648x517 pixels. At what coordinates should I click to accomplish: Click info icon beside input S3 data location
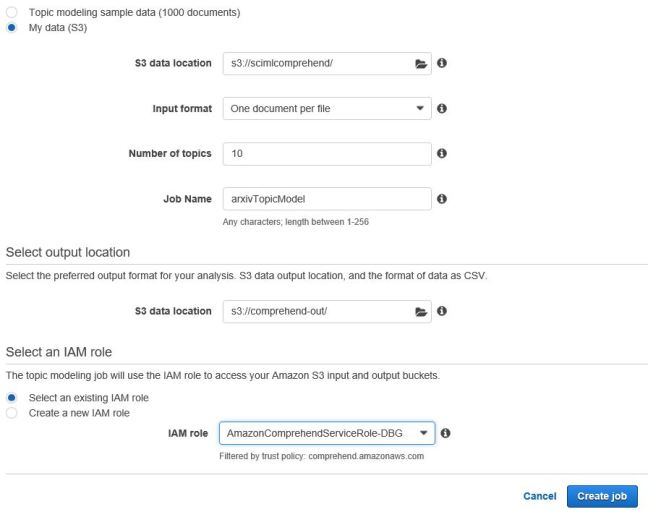click(442, 63)
